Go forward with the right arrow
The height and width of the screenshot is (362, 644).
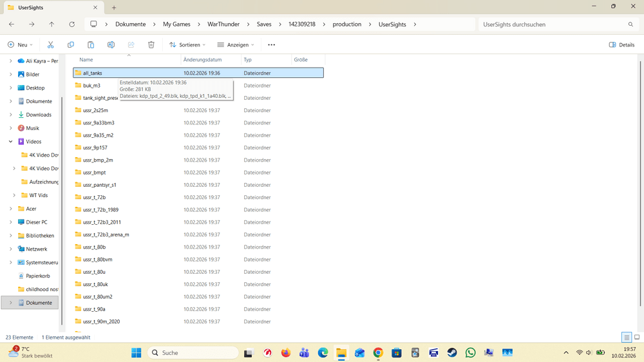[x=32, y=24]
